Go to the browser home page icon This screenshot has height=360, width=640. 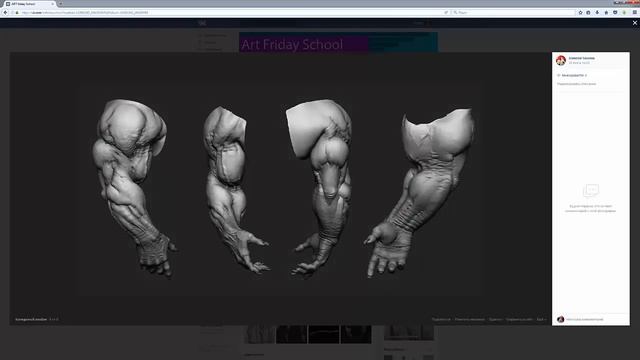click(606, 13)
